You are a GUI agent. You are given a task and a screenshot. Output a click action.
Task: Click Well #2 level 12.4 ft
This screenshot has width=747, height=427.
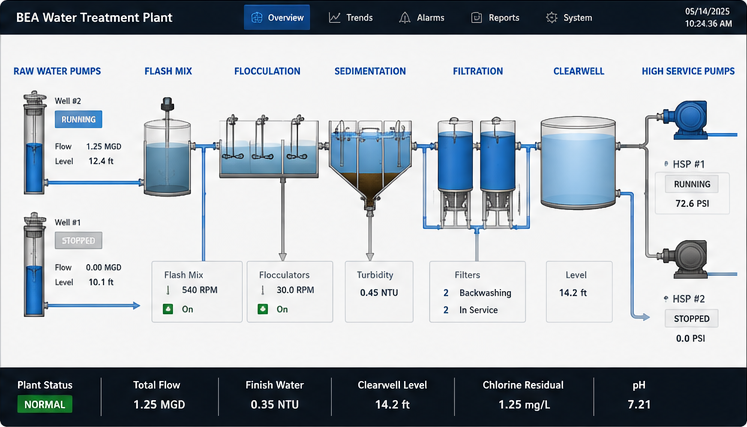pos(101,161)
